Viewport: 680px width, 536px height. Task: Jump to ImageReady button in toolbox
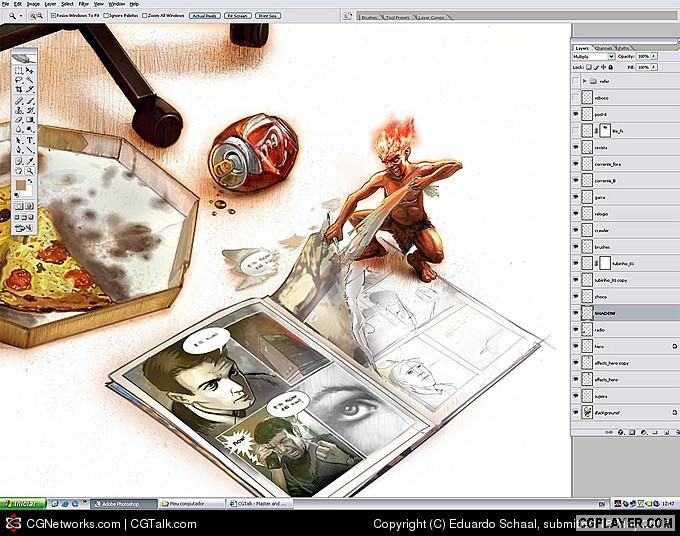(x=24, y=228)
